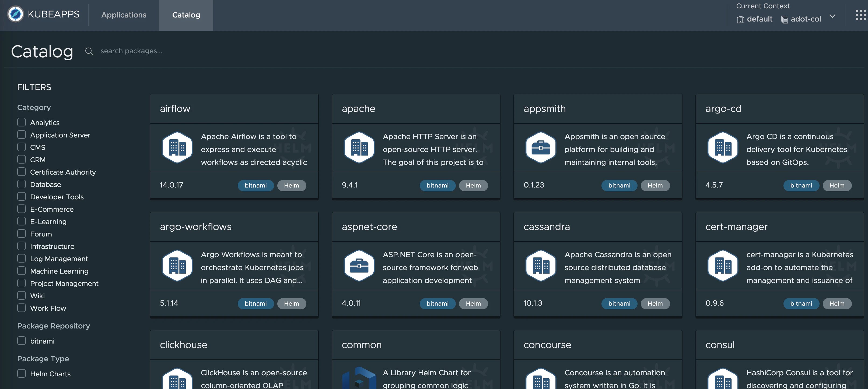Tick the CRM category checkbox

tap(22, 159)
